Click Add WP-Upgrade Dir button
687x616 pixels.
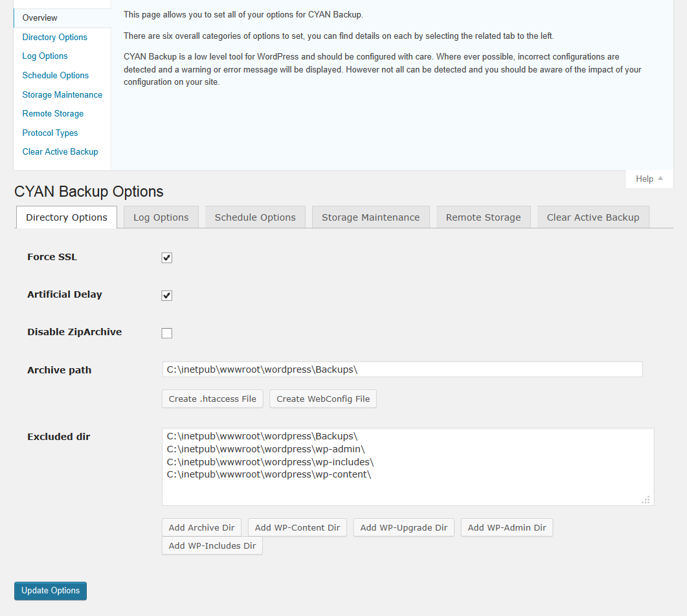tap(404, 527)
